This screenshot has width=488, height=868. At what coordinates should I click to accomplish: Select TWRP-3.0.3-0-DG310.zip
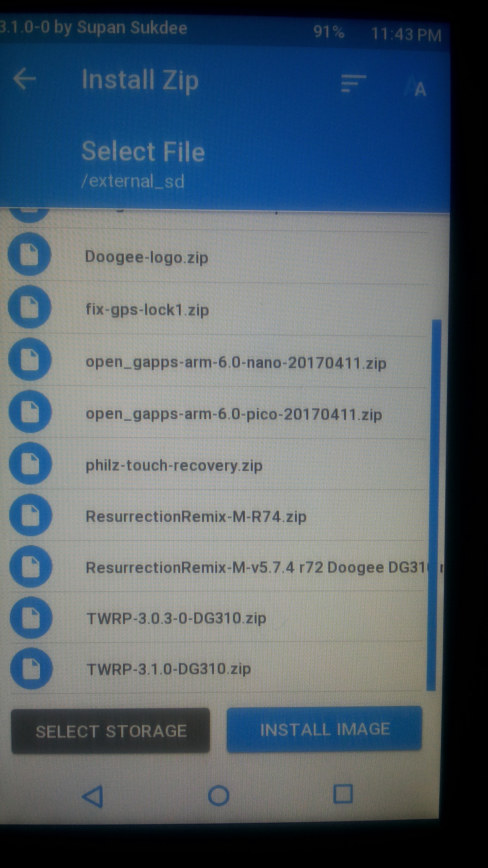[176, 619]
